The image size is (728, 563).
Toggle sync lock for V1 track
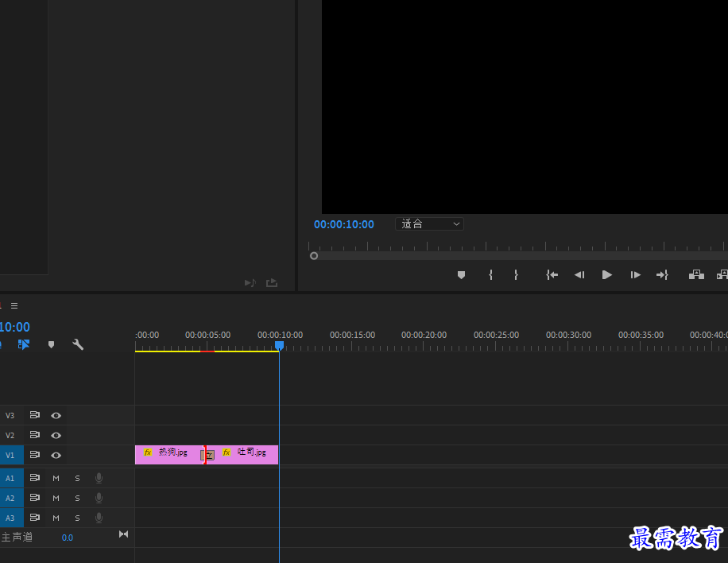click(x=35, y=455)
